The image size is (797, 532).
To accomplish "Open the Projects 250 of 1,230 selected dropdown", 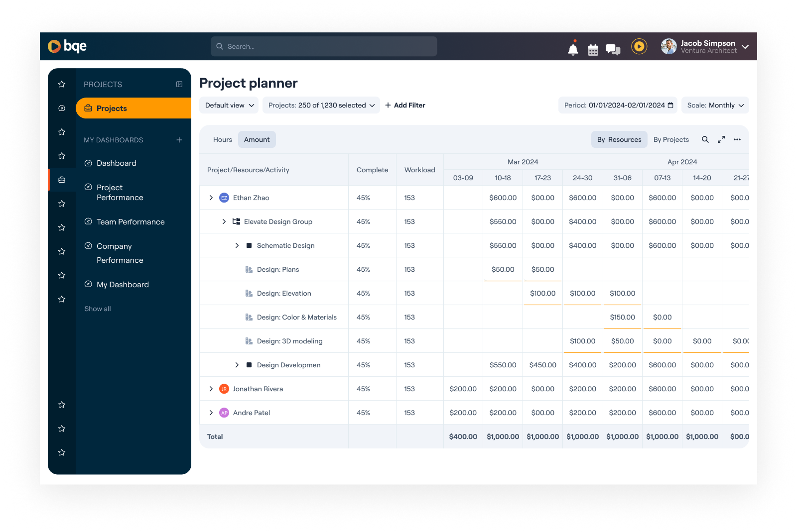I will (x=321, y=105).
